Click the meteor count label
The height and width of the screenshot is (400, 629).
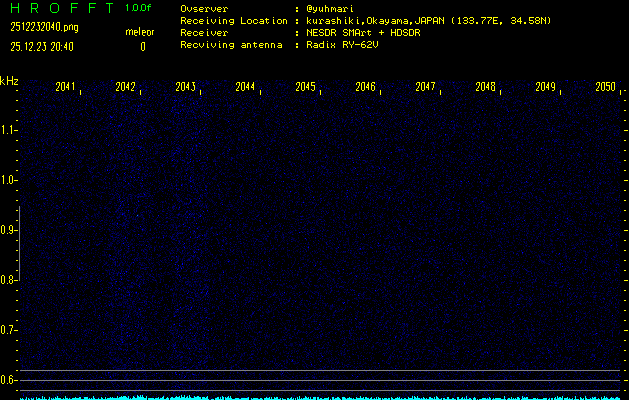pos(140,33)
